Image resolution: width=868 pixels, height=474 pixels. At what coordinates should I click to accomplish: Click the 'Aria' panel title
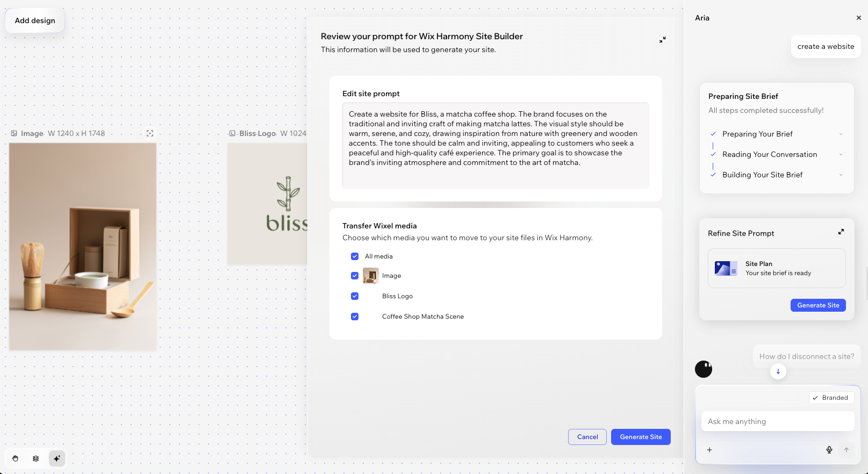point(702,18)
